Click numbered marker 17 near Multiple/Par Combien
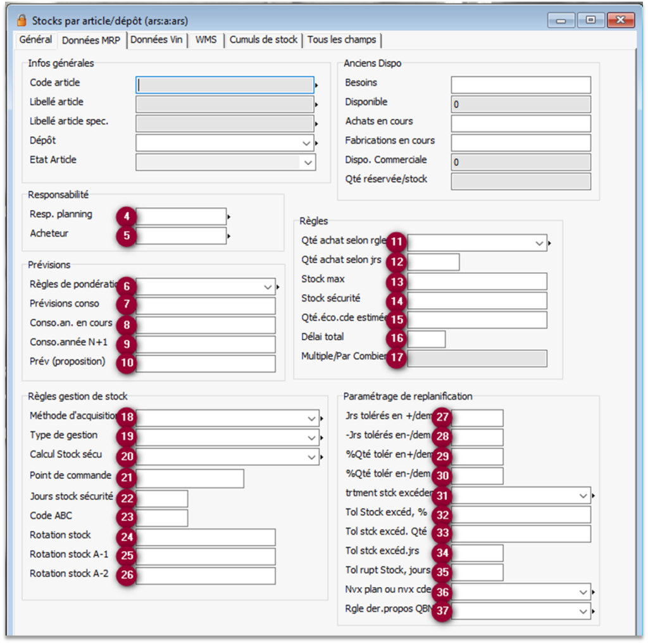Screen dimensions: 648x644 coord(397,358)
